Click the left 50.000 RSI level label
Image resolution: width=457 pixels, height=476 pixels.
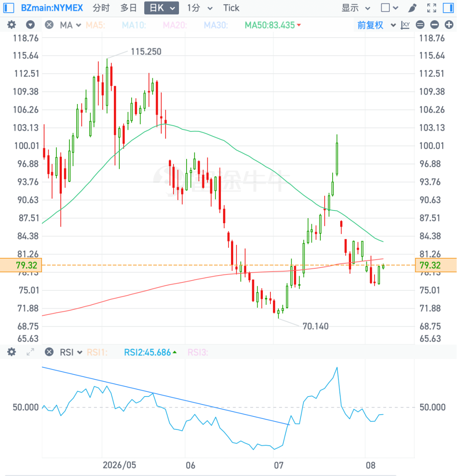coord(25,407)
